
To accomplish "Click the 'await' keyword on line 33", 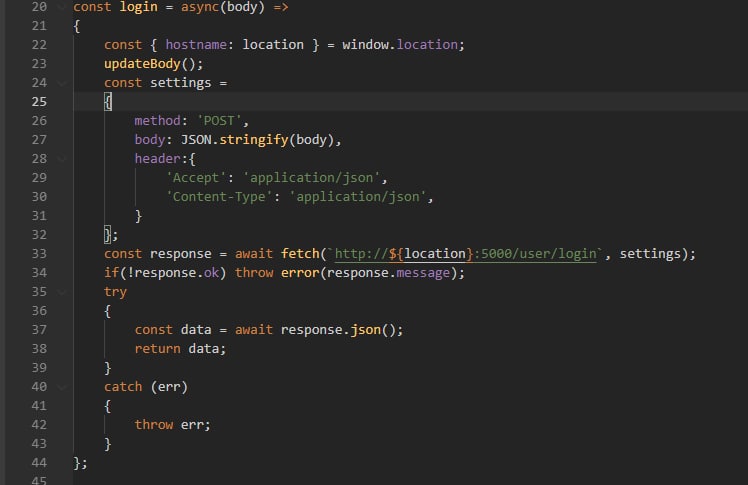I will tap(254, 254).
